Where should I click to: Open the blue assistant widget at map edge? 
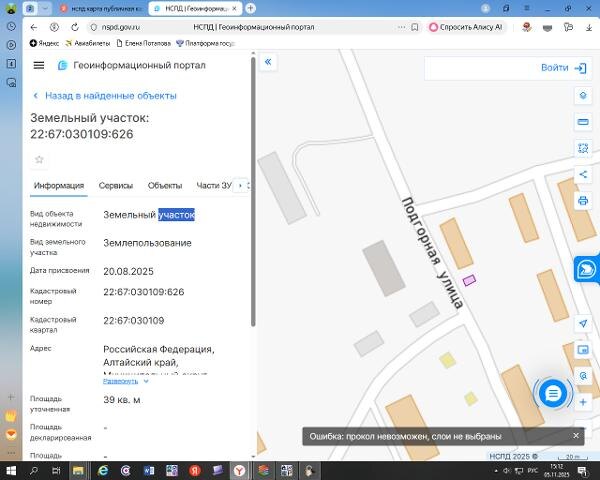coord(586,269)
